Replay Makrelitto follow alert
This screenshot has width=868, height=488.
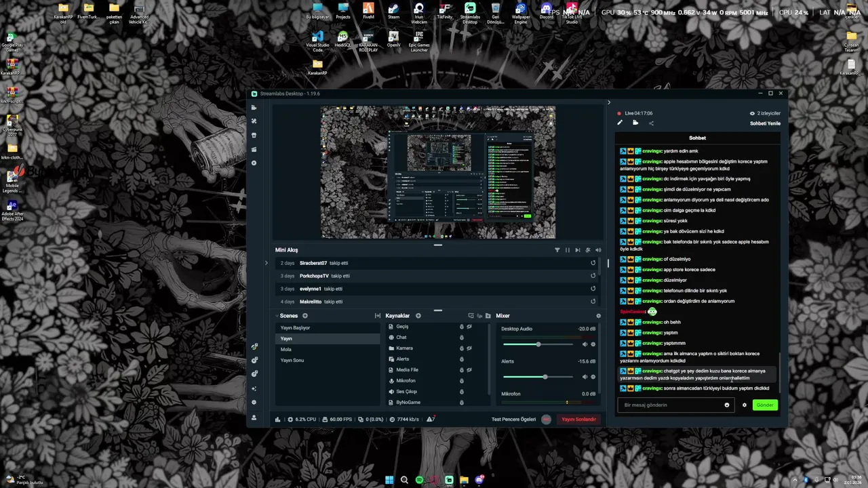click(593, 302)
